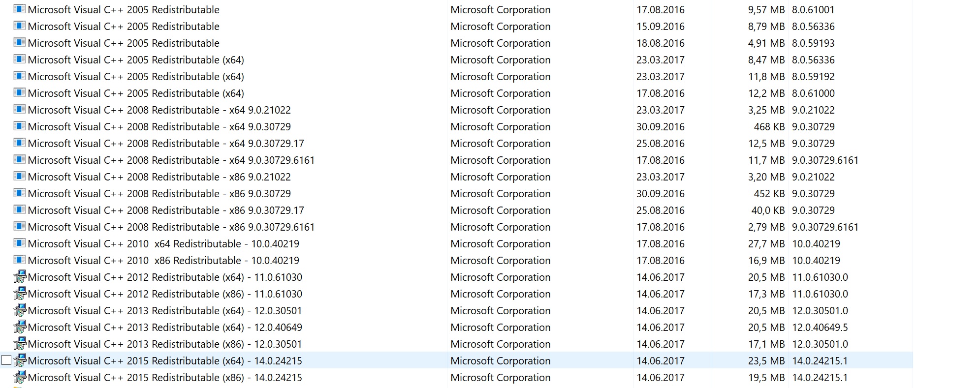Viewport: 980px width, 388px height.
Task: Click the install date '15.09.2016'
Action: click(661, 27)
